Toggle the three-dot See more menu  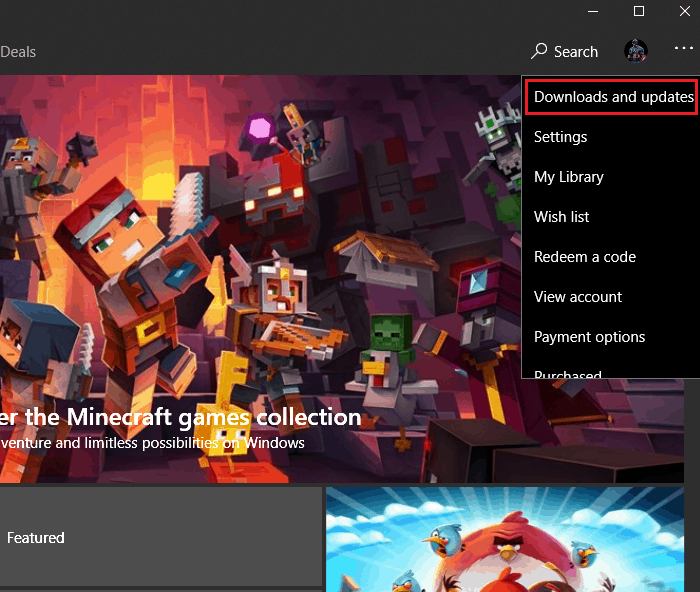pyautogui.click(x=683, y=47)
